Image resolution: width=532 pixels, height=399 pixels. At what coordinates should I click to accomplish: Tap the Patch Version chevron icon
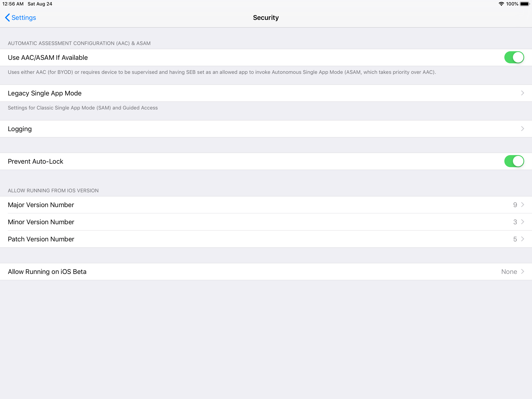522,239
